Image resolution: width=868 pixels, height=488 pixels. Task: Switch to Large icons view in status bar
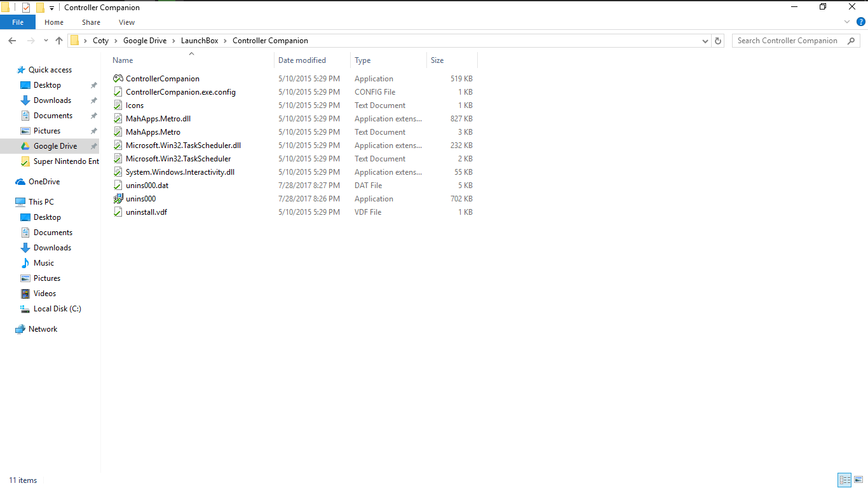click(858, 480)
